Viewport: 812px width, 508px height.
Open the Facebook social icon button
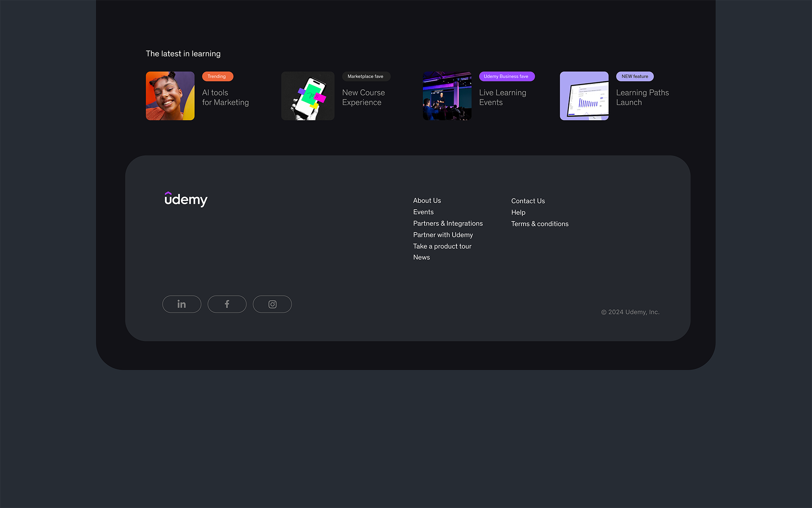(x=227, y=304)
